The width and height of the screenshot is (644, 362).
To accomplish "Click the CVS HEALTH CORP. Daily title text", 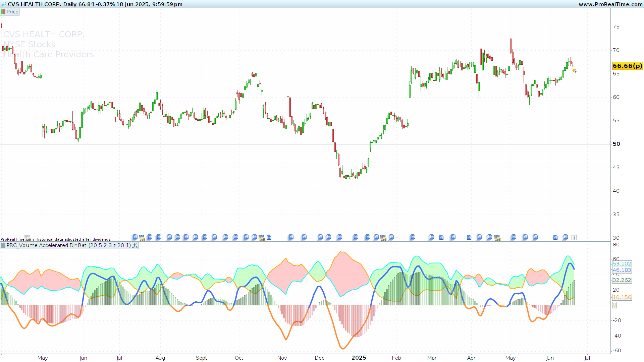I will 43,4.
